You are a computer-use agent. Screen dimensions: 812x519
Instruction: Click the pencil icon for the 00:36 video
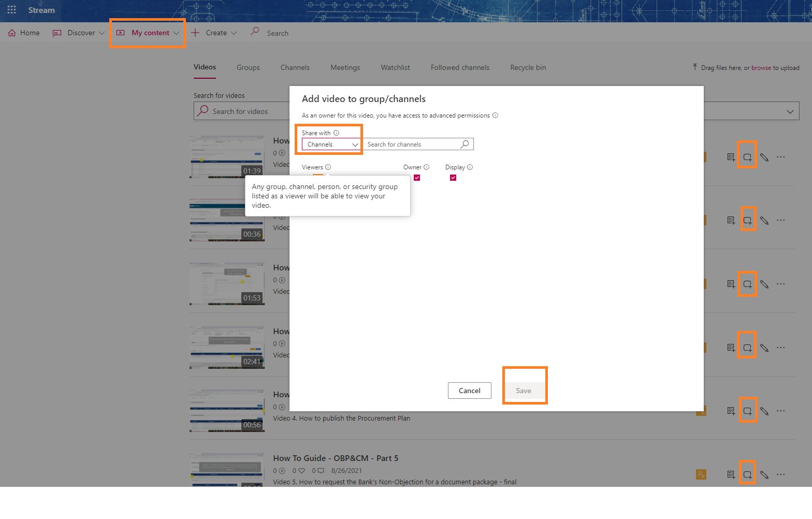pos(764,220)
